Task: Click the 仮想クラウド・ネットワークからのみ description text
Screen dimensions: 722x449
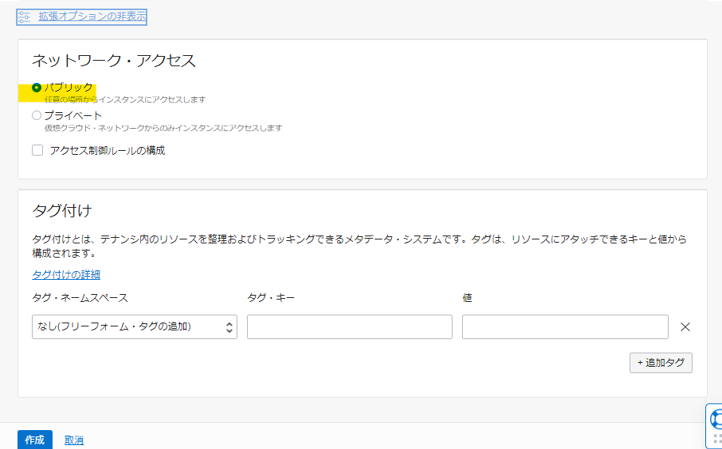Action: 163,128
